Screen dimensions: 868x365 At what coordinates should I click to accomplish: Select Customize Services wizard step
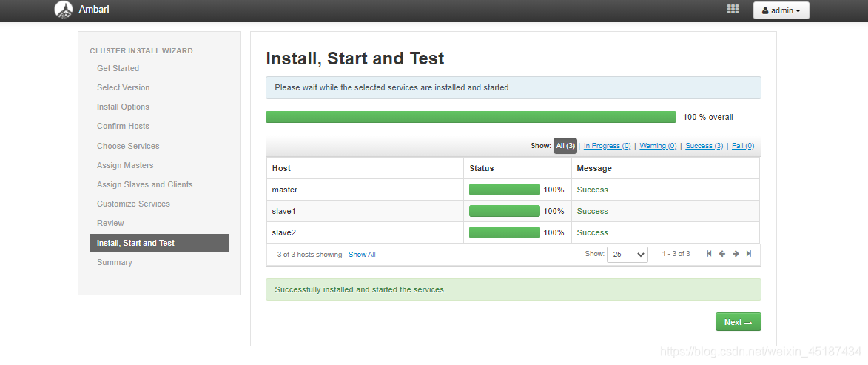[133, 204]
